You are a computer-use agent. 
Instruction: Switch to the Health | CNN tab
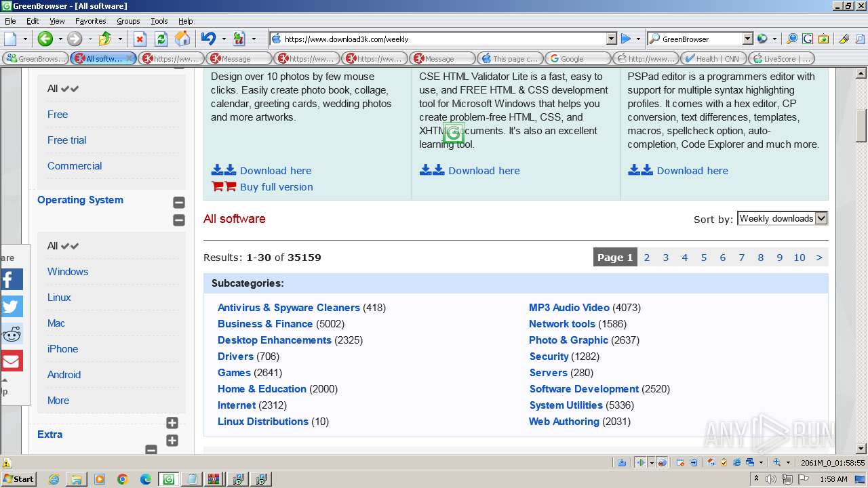[x=713, y=58]
